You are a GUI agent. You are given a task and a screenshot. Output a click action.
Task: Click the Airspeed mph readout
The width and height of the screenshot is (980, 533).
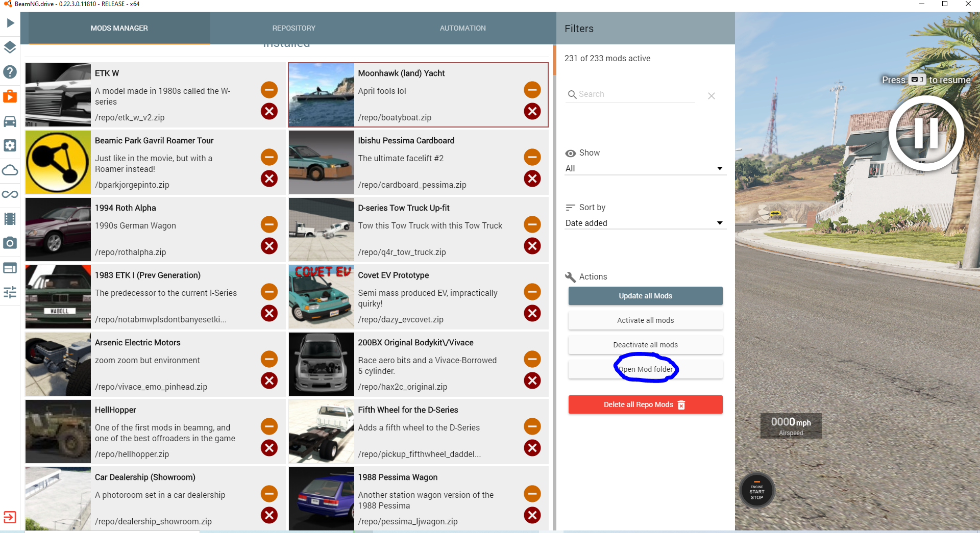point(791,425)
